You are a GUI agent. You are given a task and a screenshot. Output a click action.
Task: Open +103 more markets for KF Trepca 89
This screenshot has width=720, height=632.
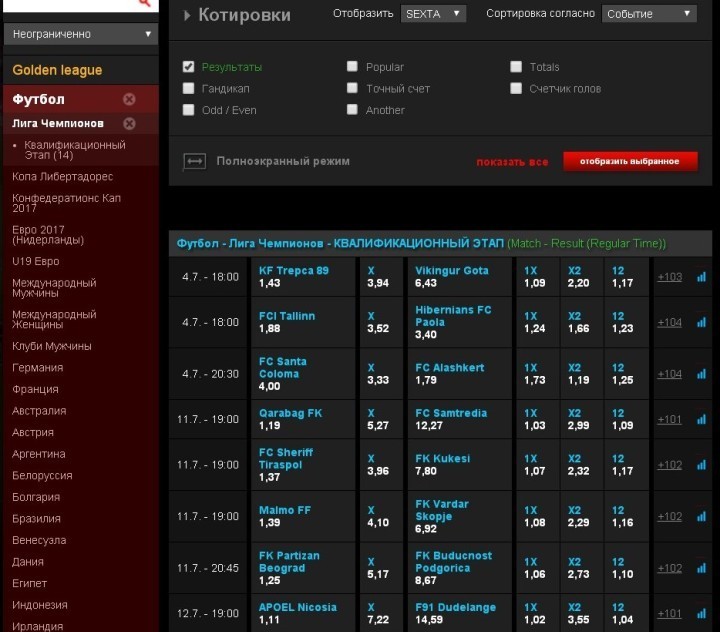click(x=669, y=277)
